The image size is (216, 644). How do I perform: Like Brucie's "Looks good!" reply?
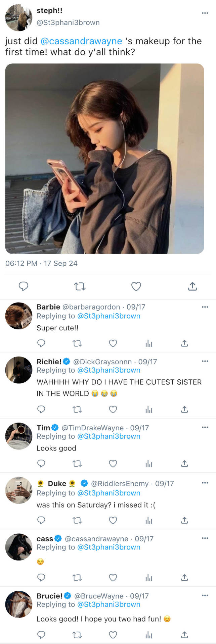tap(113, 635)
